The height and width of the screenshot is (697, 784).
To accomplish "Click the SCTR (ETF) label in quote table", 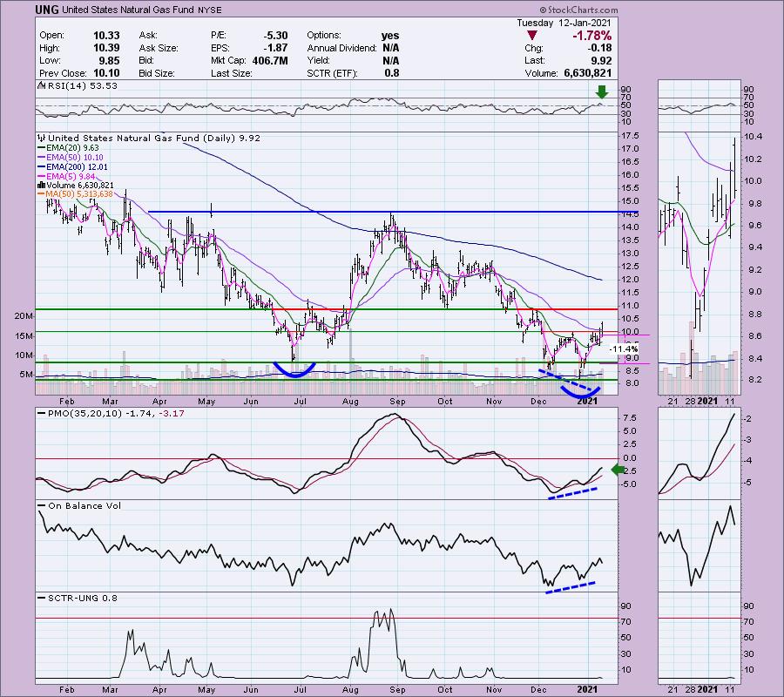I will (x=332, y=73).
